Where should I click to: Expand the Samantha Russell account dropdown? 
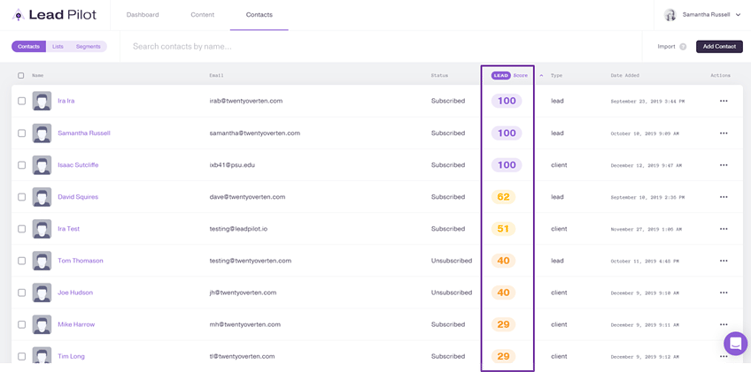pos(739,15)
